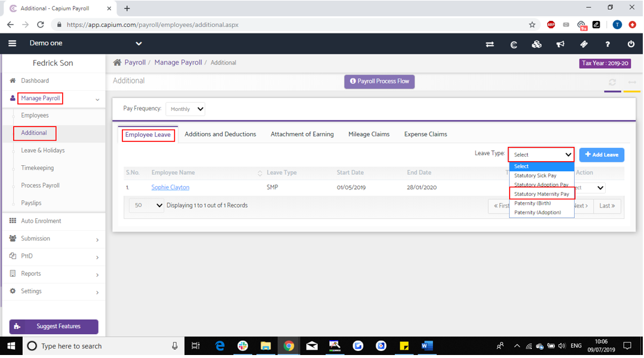The height and width of the screenshot is (358, 644).
Task: Open Leave & Holidays in sidebar
Action: 43,150
